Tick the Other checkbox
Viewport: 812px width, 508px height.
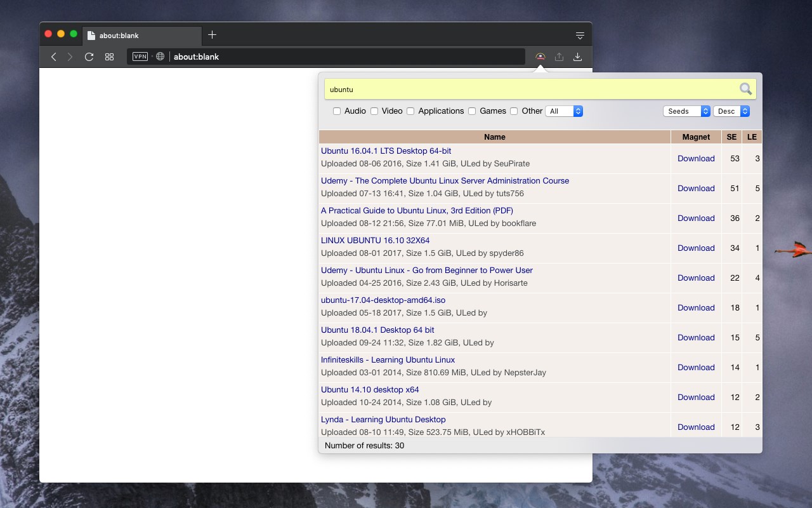click(514, 111)
